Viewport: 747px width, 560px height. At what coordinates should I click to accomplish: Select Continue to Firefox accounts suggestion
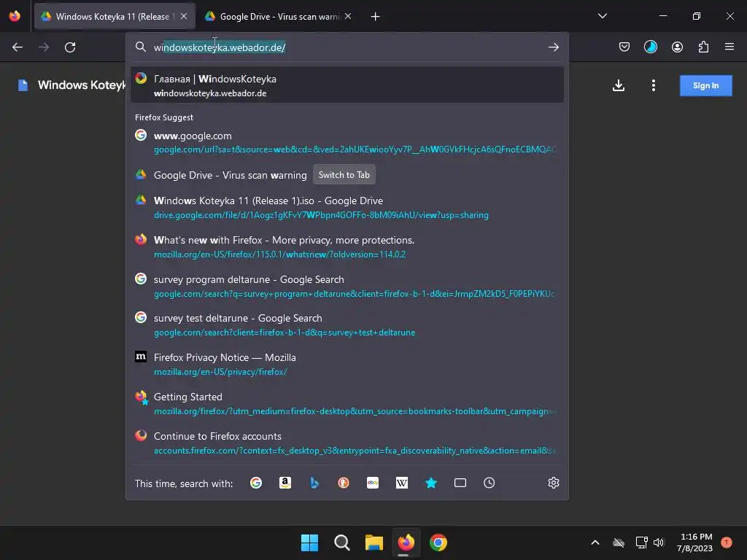347,443
